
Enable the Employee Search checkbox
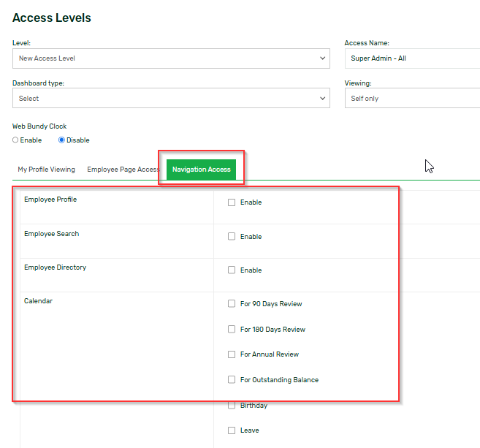[232, 237]
